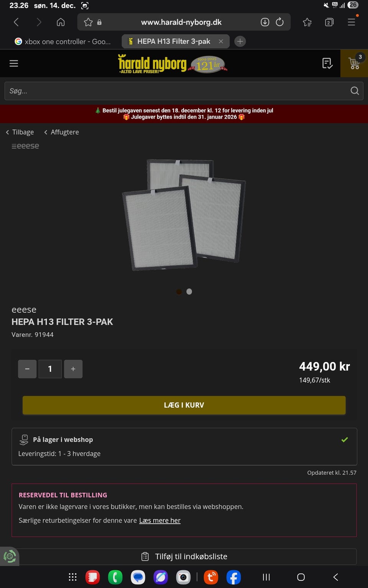Open browser tabs overview icon
This screenshot has height=588, width=368.
click(x=329, y=22)
